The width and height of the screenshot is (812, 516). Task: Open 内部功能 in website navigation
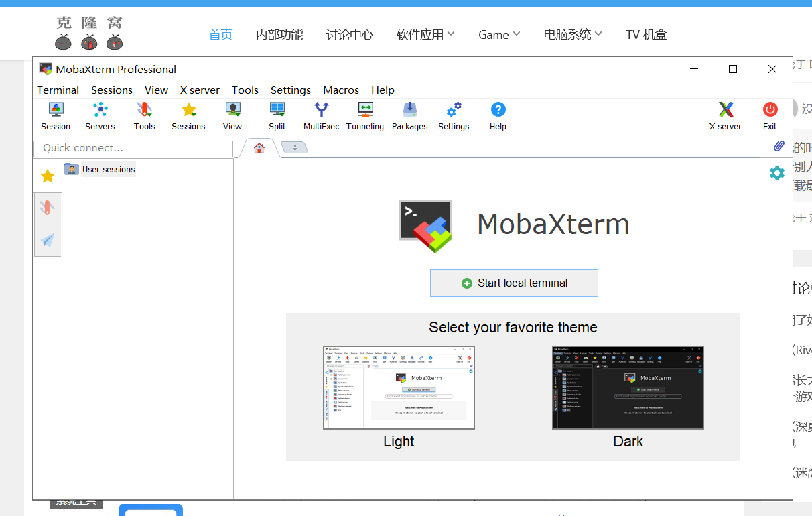pos(279,35)
